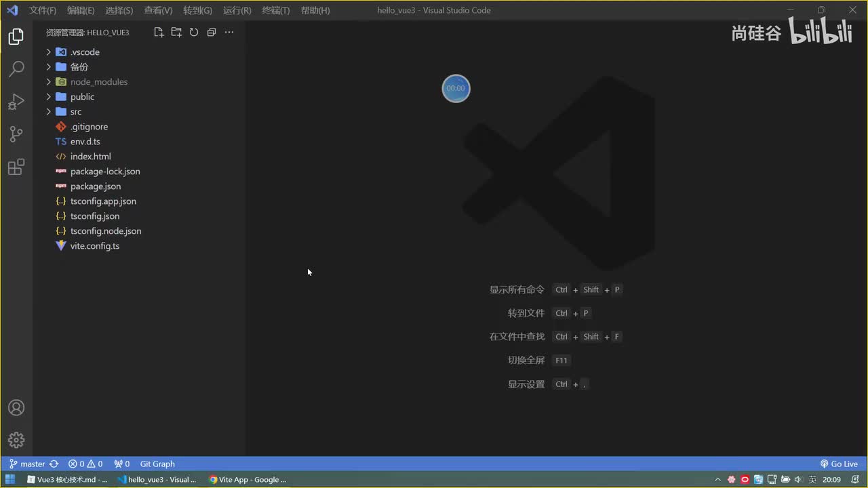Select the package.json file name
The height and width of the screenshot is (488, 868).
(96, 186)
